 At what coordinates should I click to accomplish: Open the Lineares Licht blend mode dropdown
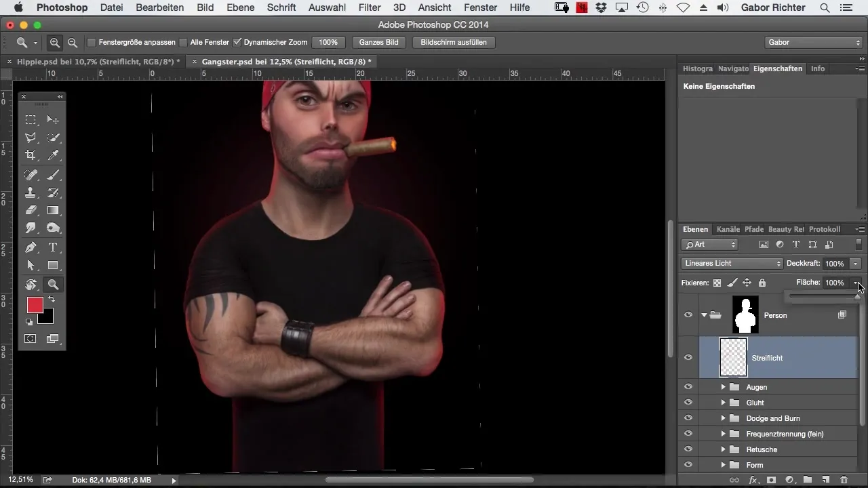pyautogui.click(x=732, y=263)
